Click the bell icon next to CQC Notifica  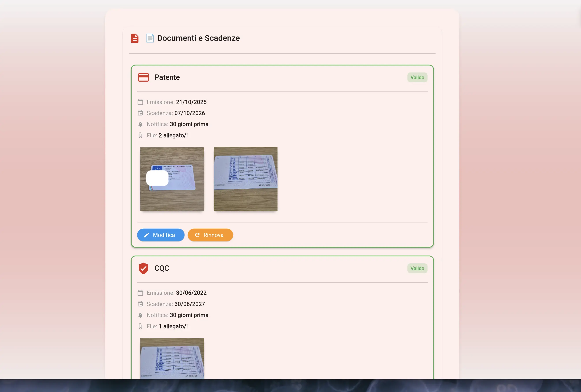tap(140, 315)
